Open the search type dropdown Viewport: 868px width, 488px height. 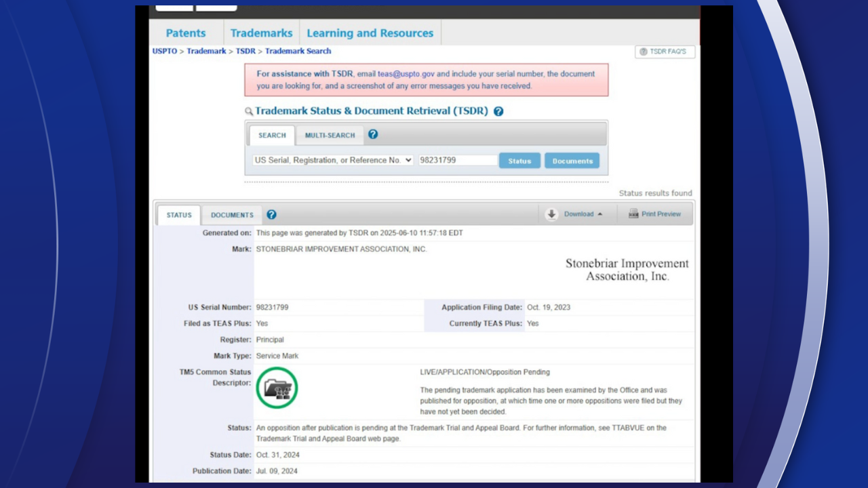332,161
